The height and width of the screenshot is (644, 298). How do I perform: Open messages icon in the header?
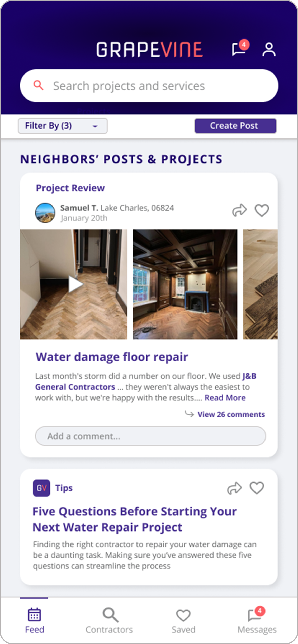tap(240, 48)
